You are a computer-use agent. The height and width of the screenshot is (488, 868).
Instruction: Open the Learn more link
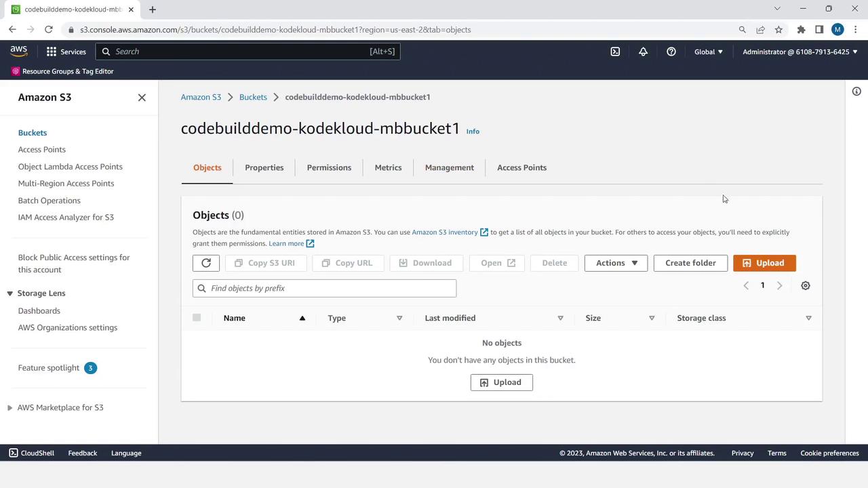pos(291,243)
